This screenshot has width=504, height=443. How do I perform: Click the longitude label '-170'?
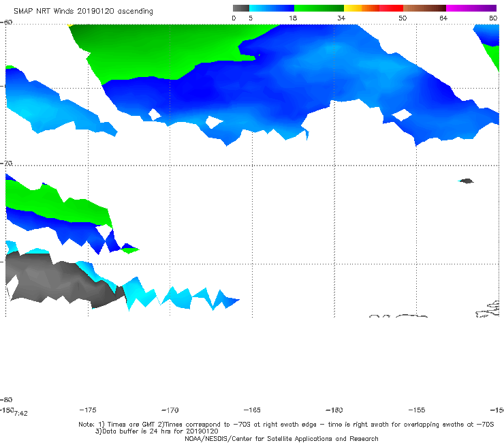coord(170,410)
